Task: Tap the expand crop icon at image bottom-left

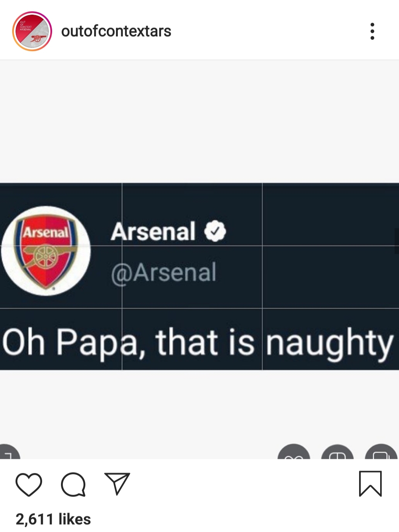Action: (x=9, y=451)
